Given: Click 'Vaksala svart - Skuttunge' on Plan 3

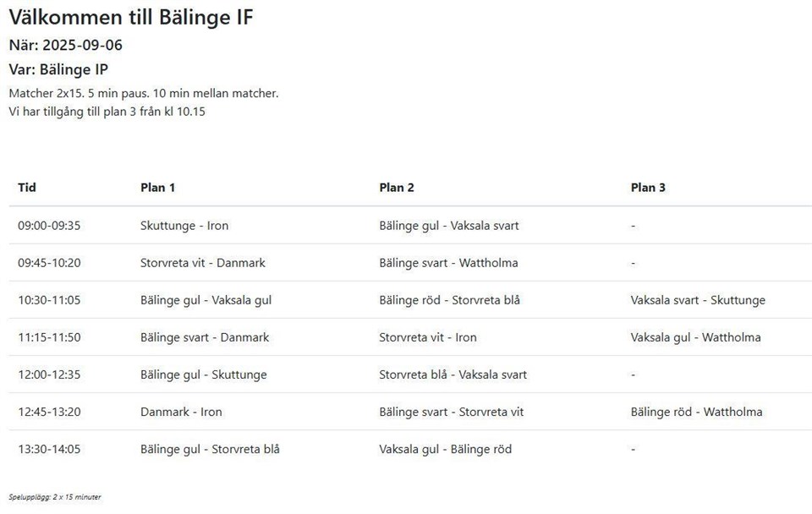Looking at the screenshot, I should coord(698,300).
